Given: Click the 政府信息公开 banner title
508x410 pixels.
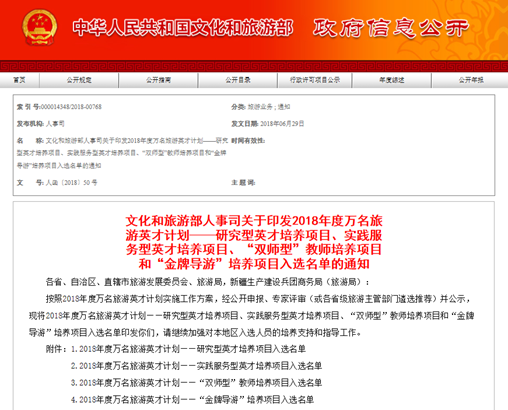Looking at the screenshot, I should pyautogui.click(x=391, y=28).
